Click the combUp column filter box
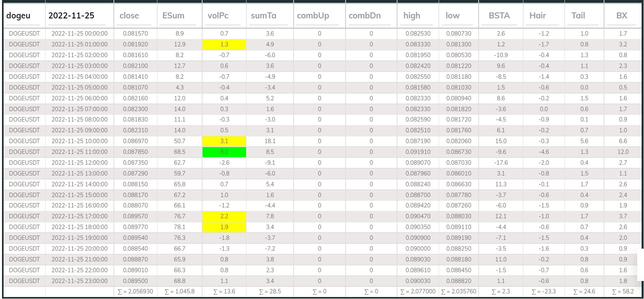The height and width of the screenshot is (299, 644). pyautogui.click(x=319, y=16)
